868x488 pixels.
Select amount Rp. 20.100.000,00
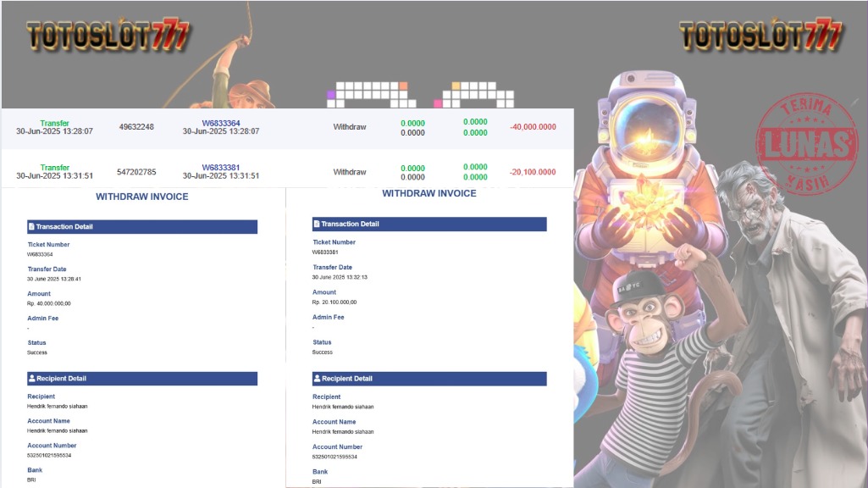[334, 302]
